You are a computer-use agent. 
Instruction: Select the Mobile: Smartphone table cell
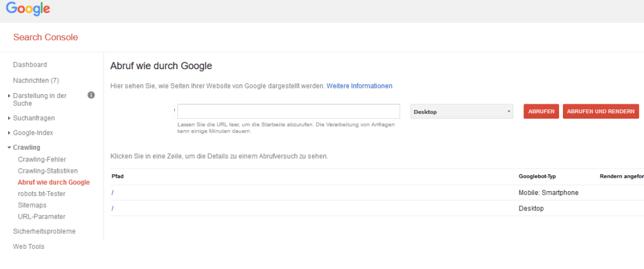548,192
